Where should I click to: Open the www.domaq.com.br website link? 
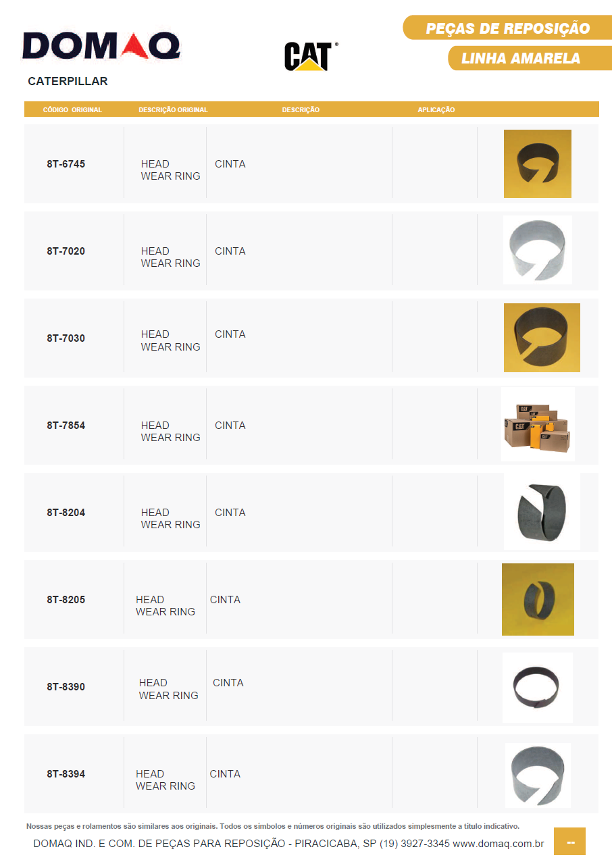point(498,844)
